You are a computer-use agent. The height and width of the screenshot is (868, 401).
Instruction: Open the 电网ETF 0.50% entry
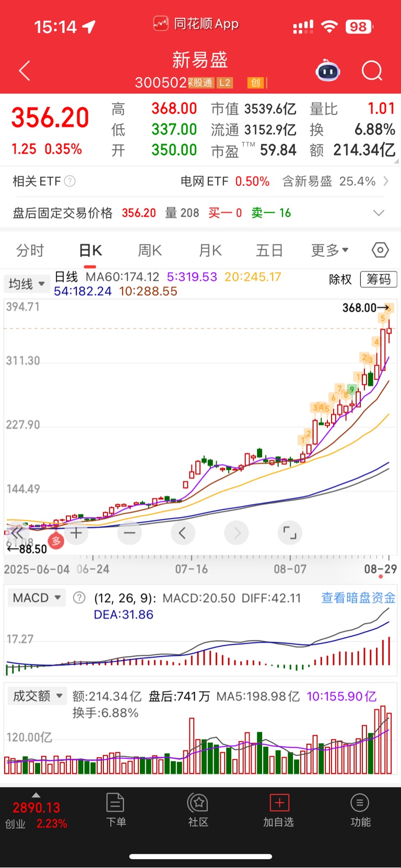click(x=225, y=181)
